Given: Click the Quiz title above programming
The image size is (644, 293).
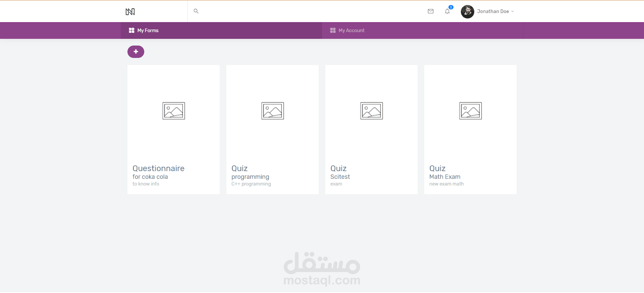Looking at the screenshot, I should click(239, 168).
